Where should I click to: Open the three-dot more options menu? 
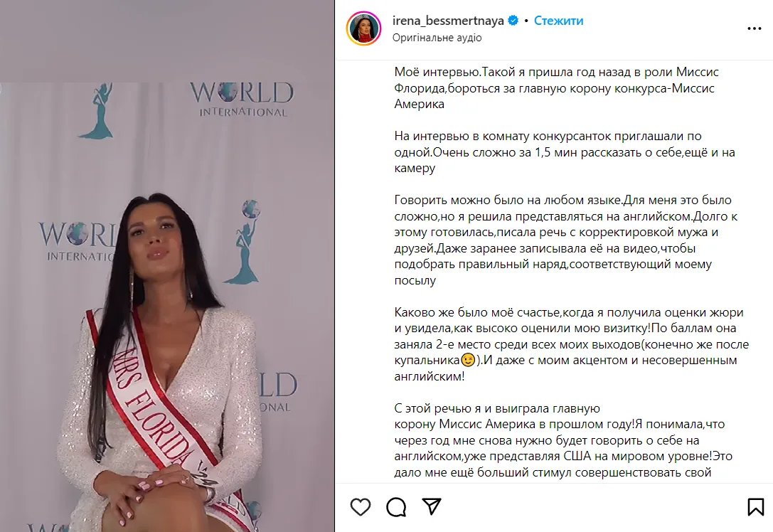(755, 28)
